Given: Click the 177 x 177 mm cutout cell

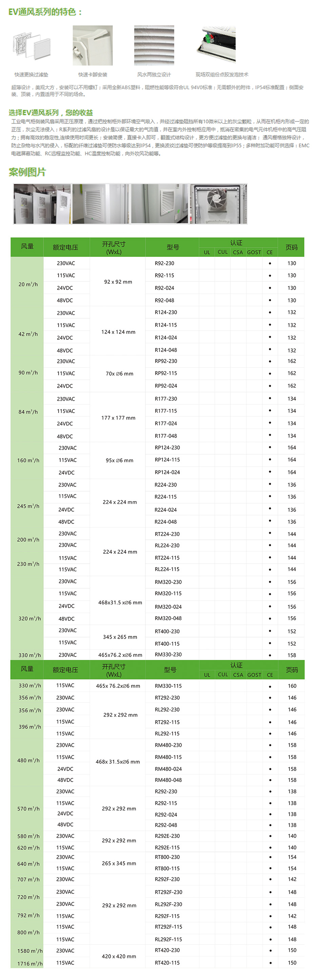Looking at the screenshot, I should tap(118, 418).
